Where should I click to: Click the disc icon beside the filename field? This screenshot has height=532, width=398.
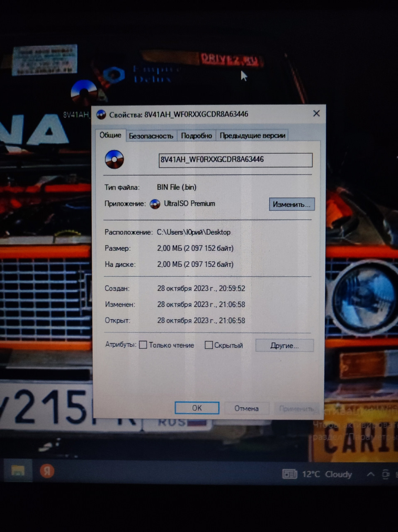(115, 159)
